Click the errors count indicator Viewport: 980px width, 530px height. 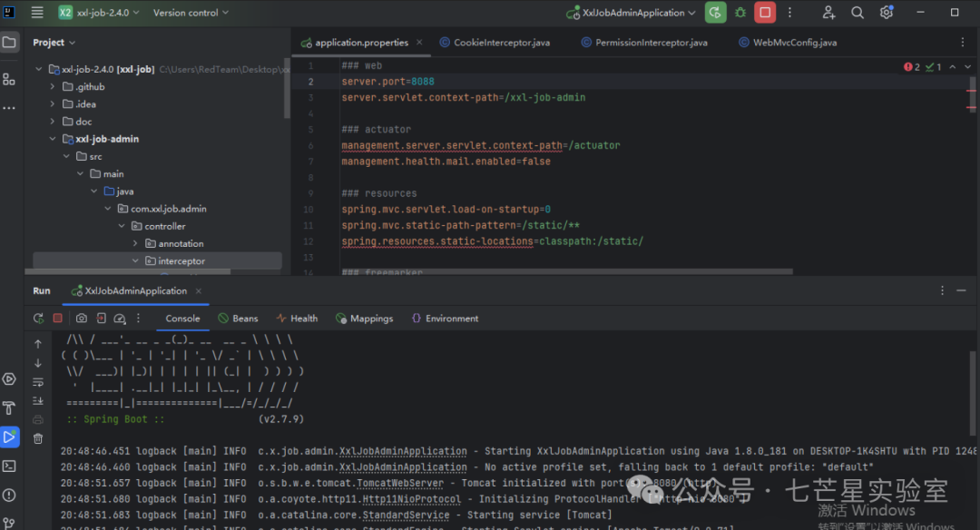click(912, 67)
